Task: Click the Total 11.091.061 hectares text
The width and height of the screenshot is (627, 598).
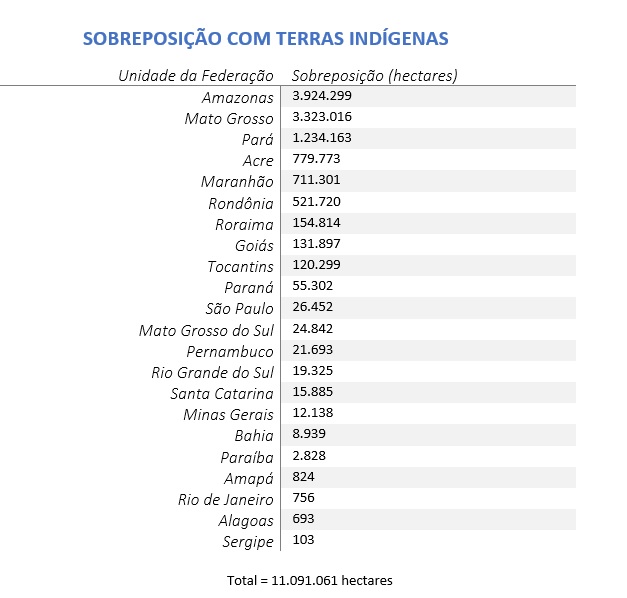Action: (310, 580)
